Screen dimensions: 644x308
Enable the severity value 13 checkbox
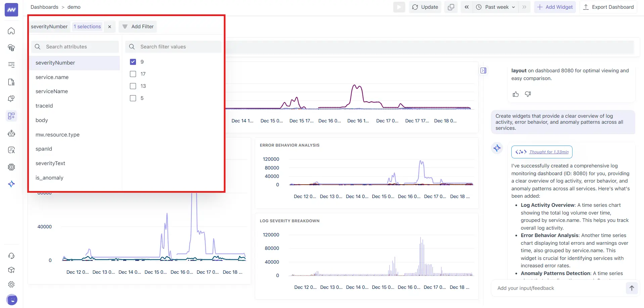point(133,86)
